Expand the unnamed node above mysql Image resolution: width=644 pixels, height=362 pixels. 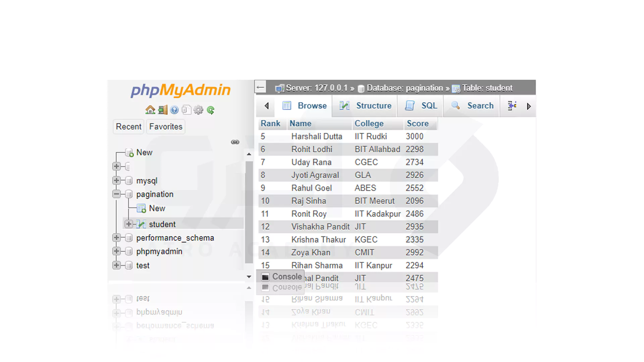click(x=116, y=166)
